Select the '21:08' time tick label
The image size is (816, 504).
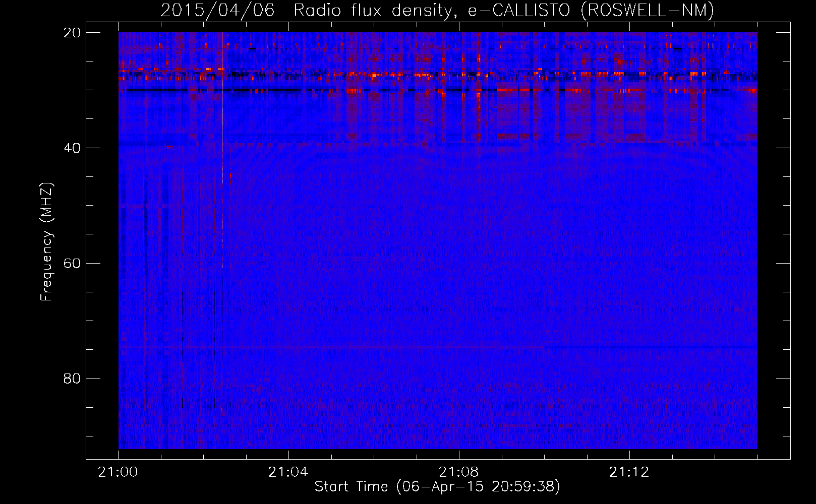(x=458, y=472)
